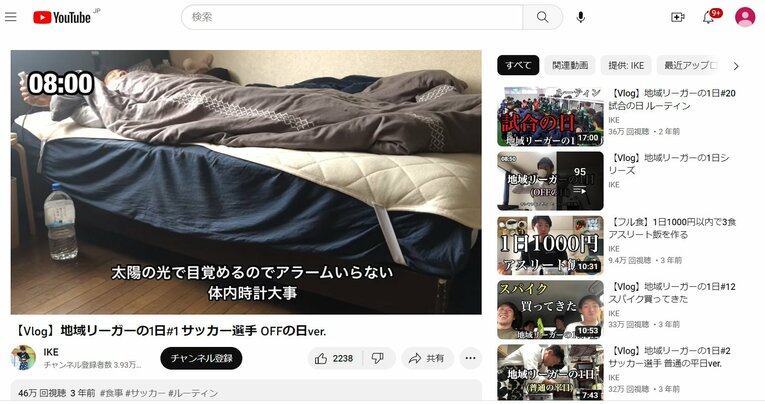
Task: Open the 95-video playlist thumbnail
Action: pos(550,181)
